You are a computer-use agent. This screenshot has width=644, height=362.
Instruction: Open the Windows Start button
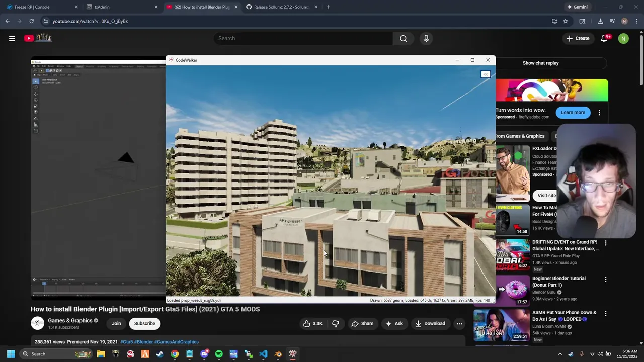click(x=11, y=354)
